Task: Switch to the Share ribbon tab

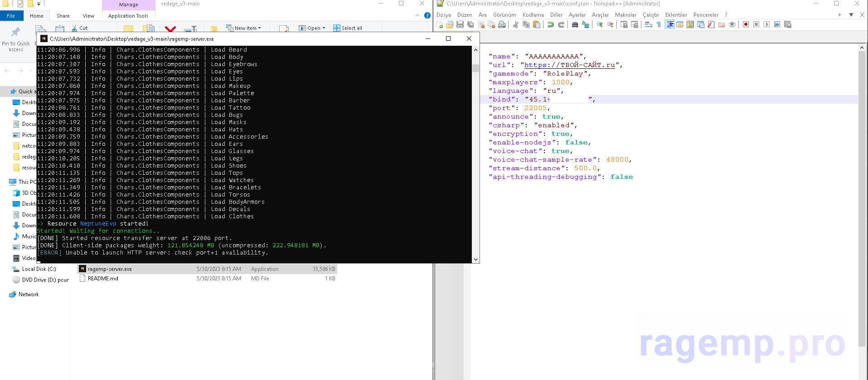Action: [x=63, y=16]
